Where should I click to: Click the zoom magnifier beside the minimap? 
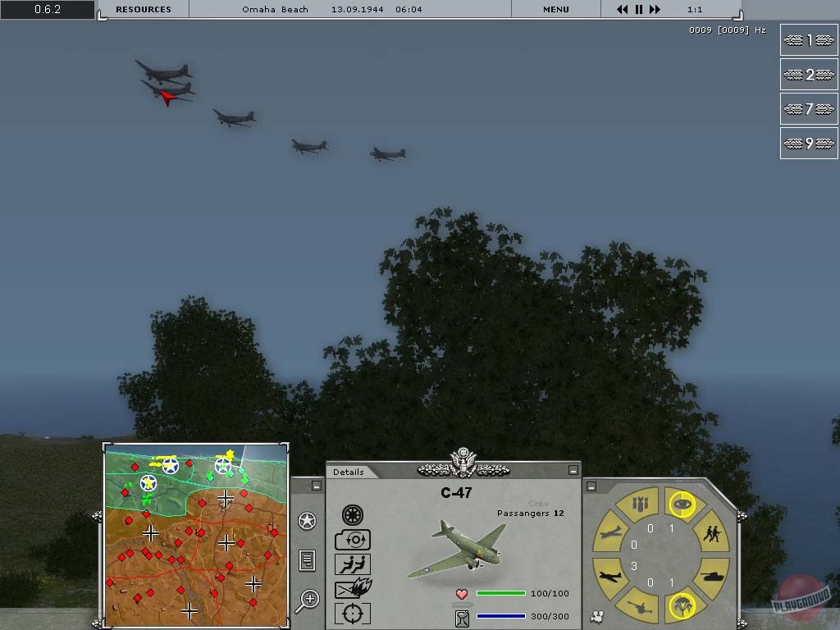[308, 600]
